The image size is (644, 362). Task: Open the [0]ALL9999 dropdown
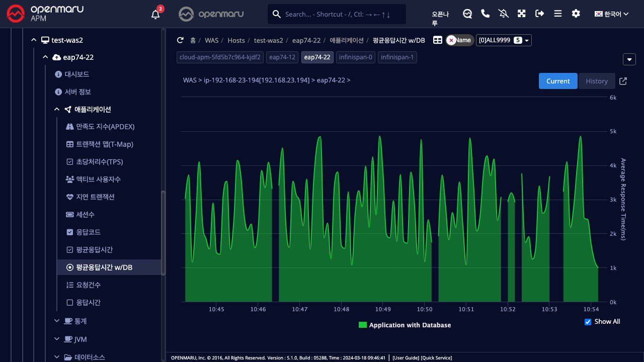pos(504,40)
